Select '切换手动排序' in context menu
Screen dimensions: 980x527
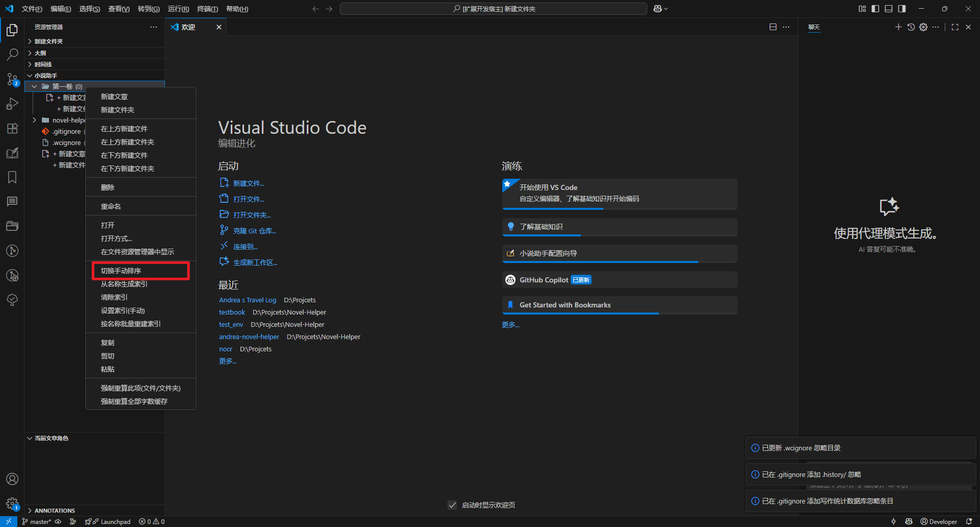pyautogui.click(x=121, y=271)
